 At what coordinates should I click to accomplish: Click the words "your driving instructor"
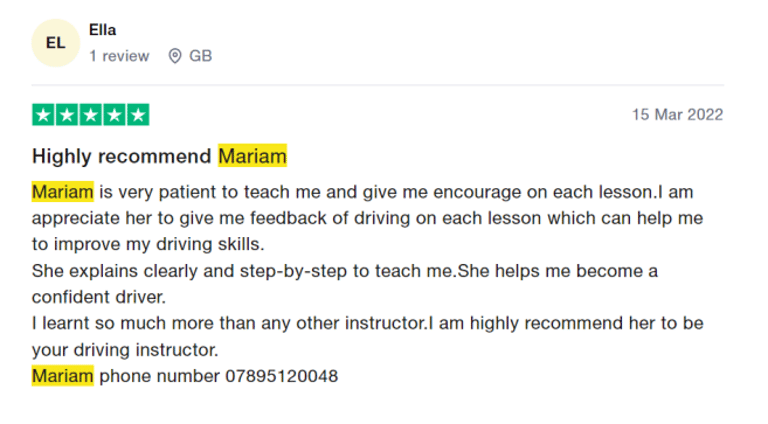pyautogui.click(x=125, y=350)
